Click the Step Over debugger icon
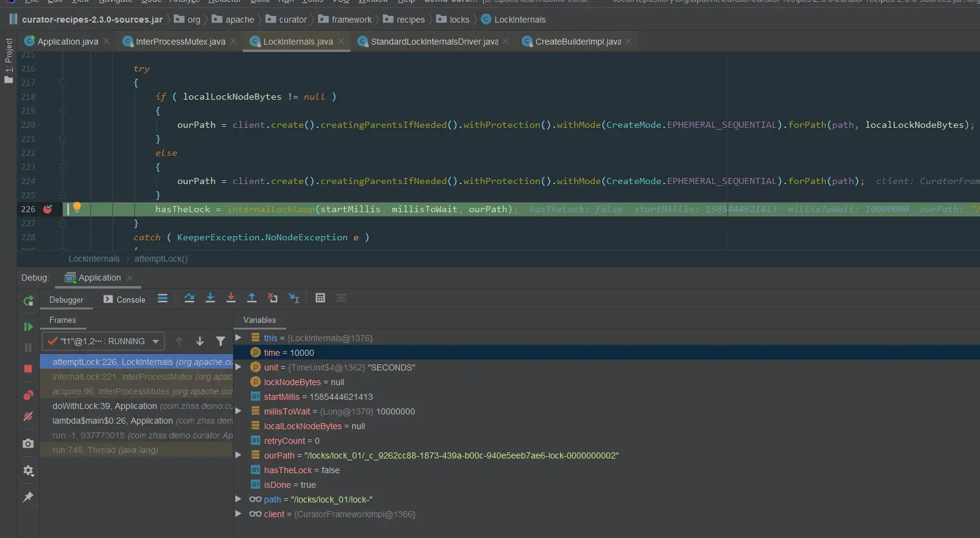This screenshot has width=980, height=538. click(x=190, y=298)
